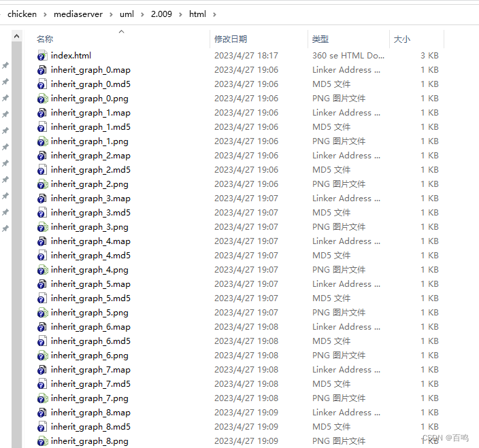Open the chevron after uml in path

142,14
